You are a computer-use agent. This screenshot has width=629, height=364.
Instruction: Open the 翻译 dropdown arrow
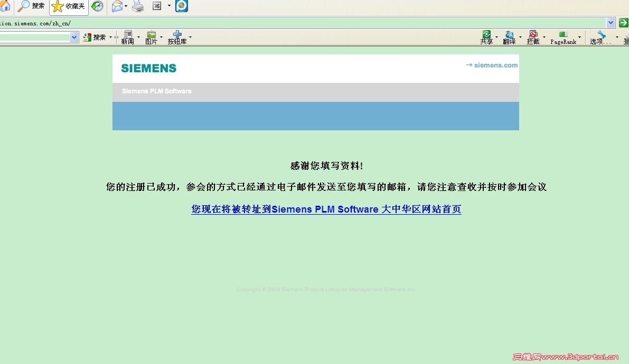(x=520, y=37)
